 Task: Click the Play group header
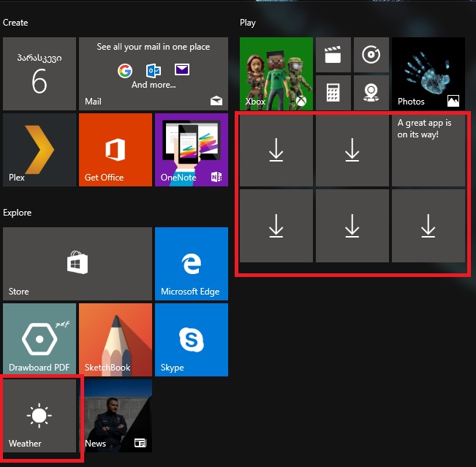tap(248, 23)
